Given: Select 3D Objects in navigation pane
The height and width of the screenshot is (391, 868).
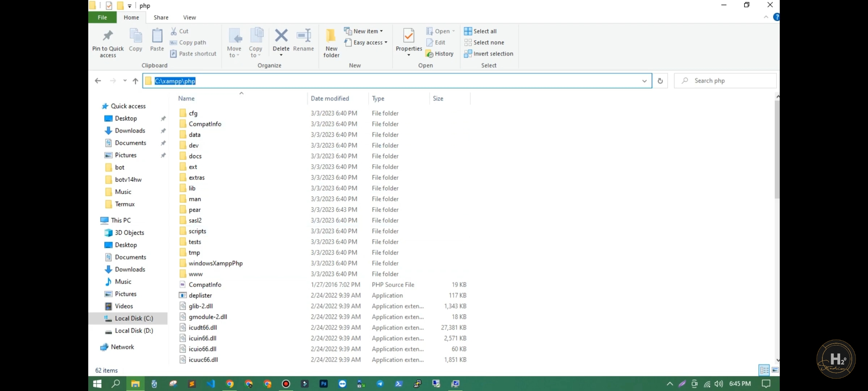Looking at the screenshot, I should point(124,233).
